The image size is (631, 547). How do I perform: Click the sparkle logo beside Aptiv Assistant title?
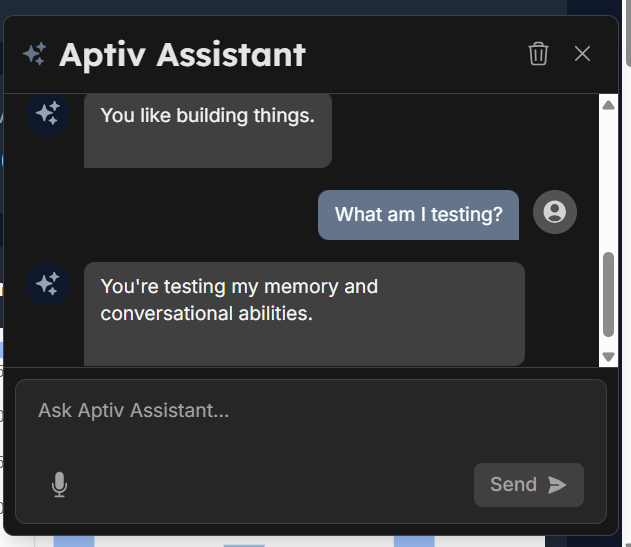click(x=34, y=54)
